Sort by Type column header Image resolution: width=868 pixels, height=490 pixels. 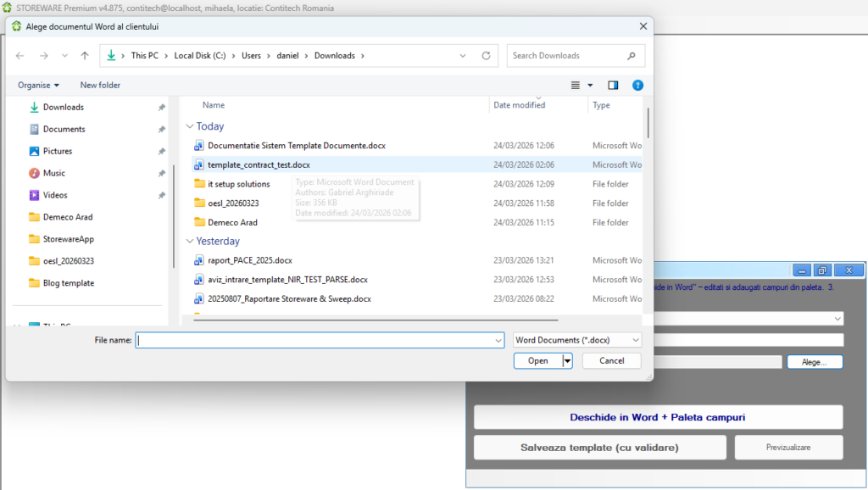601,105
